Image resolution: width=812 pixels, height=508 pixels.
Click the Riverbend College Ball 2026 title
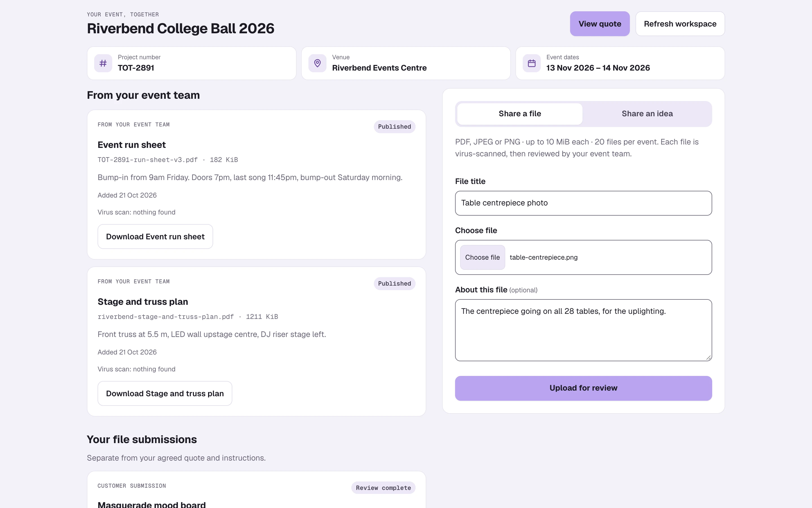coord(180,29)
